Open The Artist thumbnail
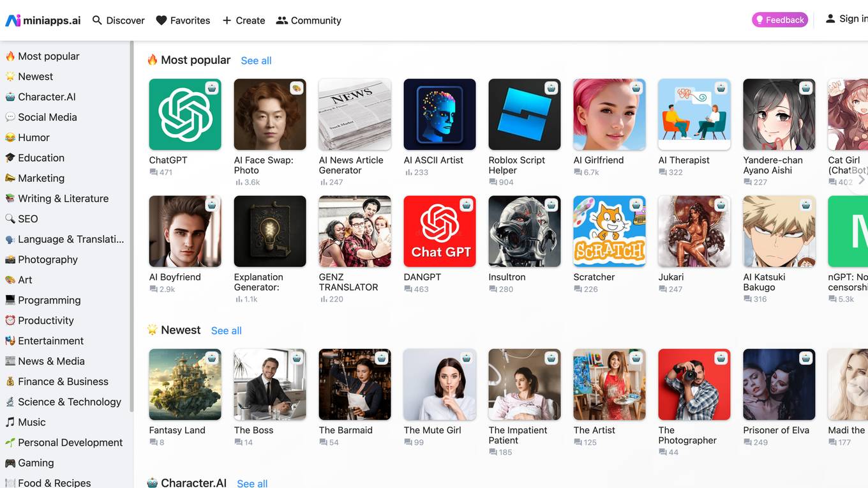Viewport: 868px width, 488px height. (x=610, y=385)
